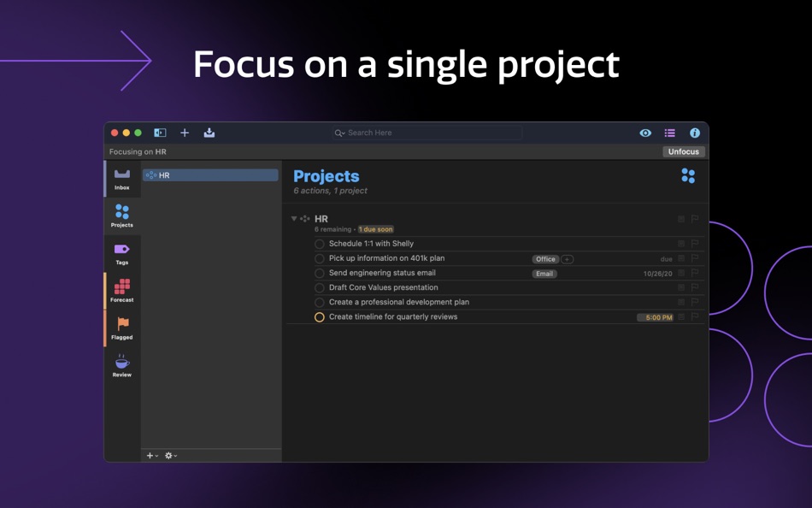The image size is (812, 508).
Task: Flag Send engineering status email
Action: (695, 273)
